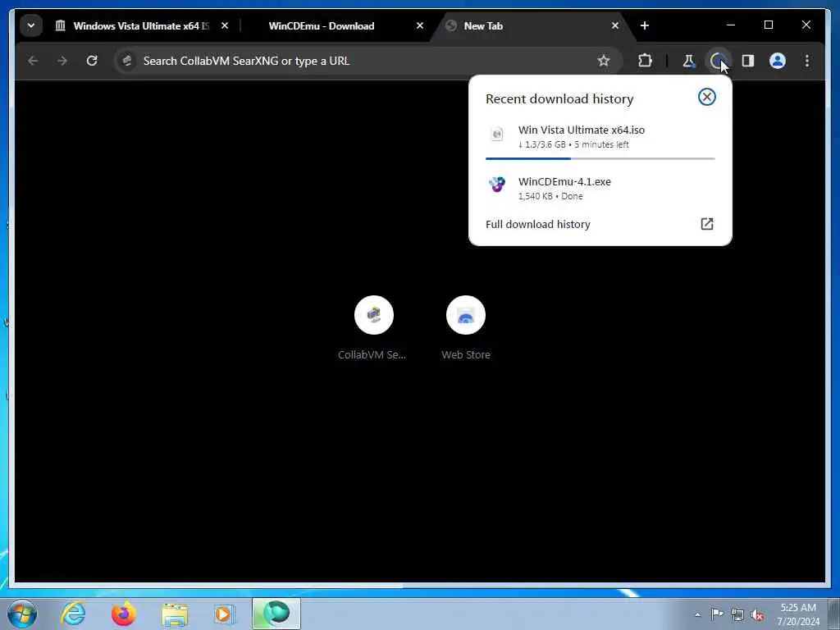Toggle the side panel icon

tap(748, 61)
